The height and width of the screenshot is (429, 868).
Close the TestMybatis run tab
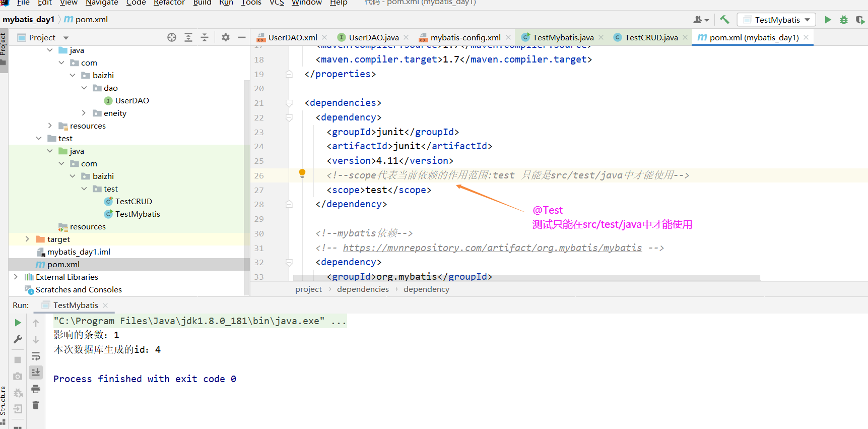point(105,305)
